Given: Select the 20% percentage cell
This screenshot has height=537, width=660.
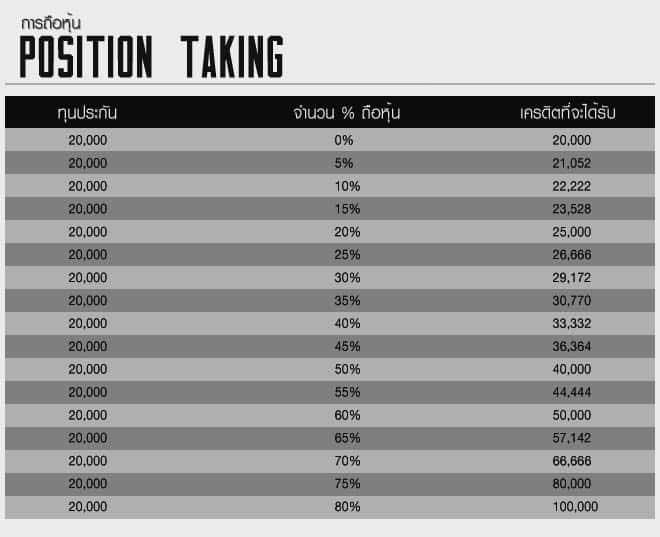Looking at the screenshot, I should click(x=347, y=232).
